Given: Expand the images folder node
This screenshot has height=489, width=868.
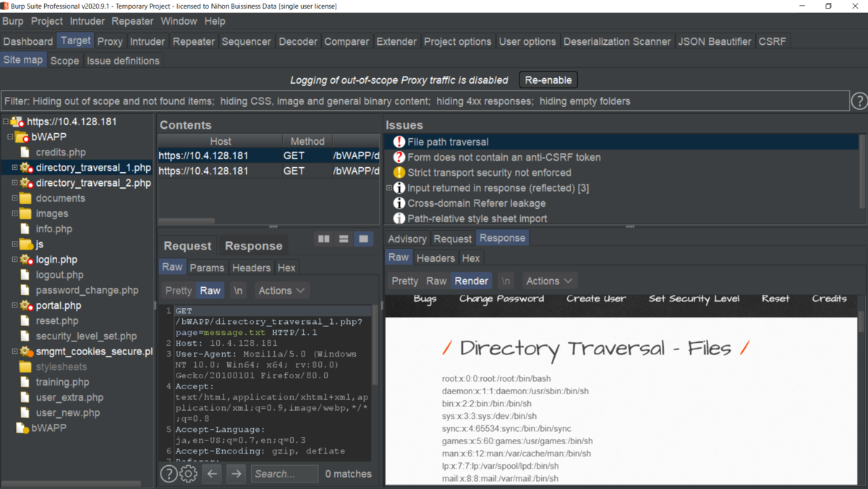Looking at the screenshot, I should click(x=14, y=213).
